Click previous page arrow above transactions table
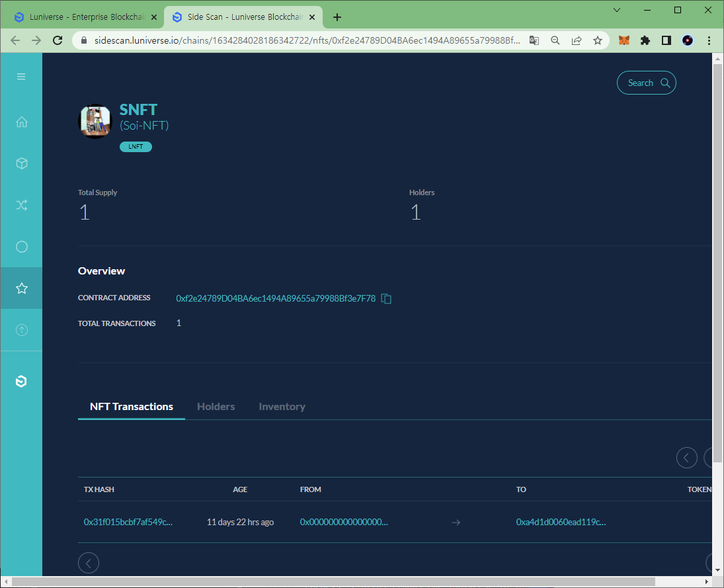The height and width of the screenshot is (588, 724). click(x=686, y=458)
